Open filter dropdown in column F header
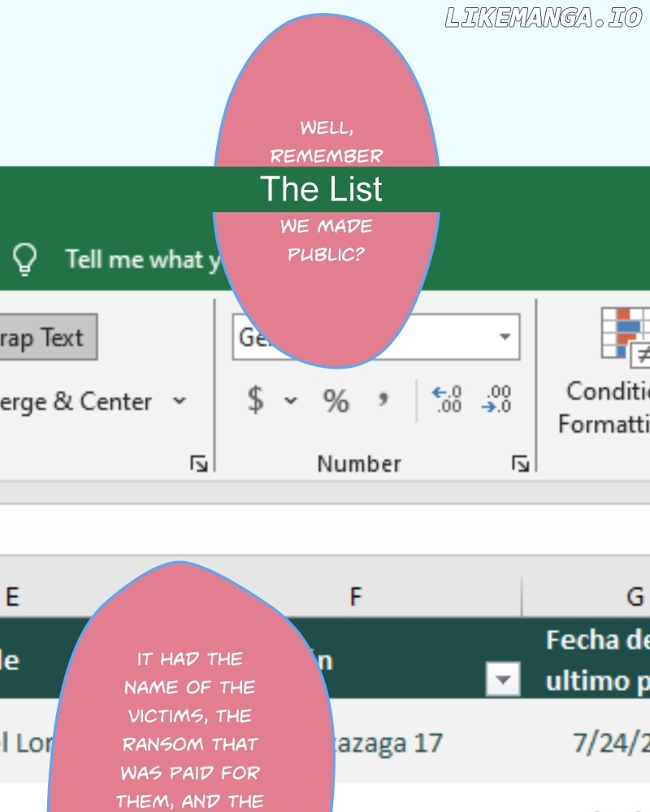650x812 pixels. [x=503, y=679]
